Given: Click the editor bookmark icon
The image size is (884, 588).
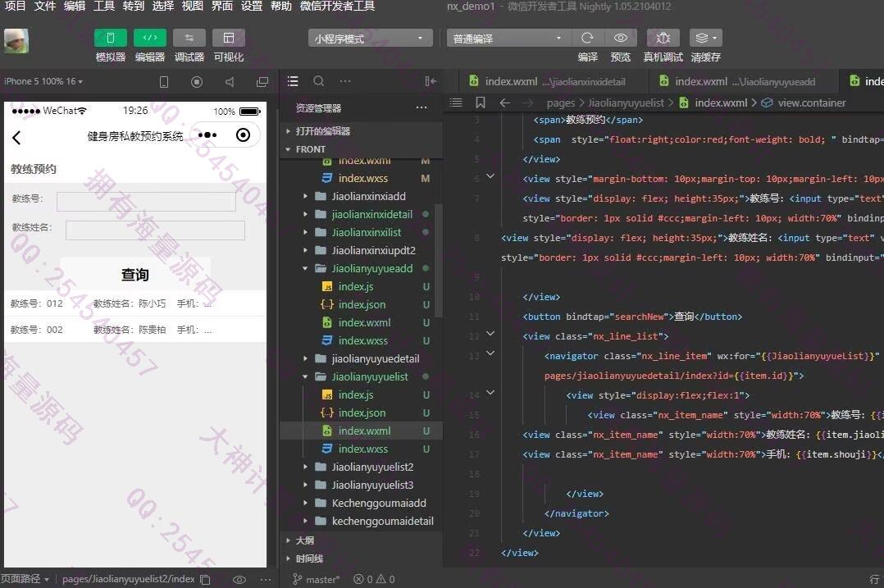Looking at the screenshot, I should click(481, 103).
